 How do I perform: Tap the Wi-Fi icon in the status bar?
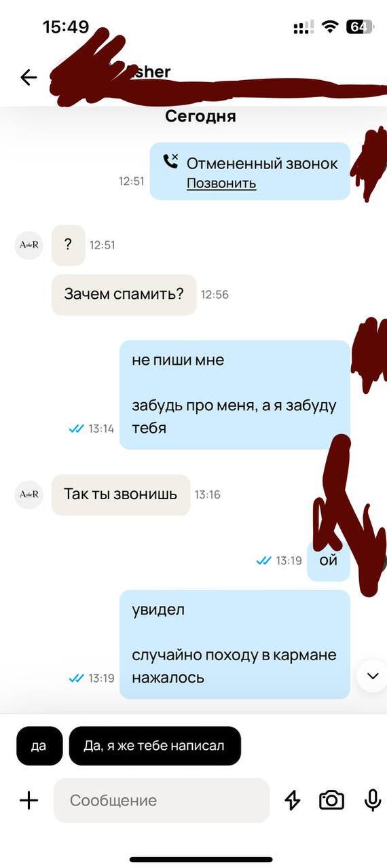point(331,27)
